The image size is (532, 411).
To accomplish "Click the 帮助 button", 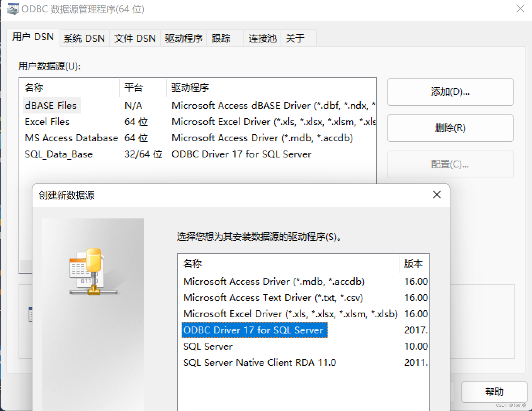I will pyautogui.click(x=494, y=392).
